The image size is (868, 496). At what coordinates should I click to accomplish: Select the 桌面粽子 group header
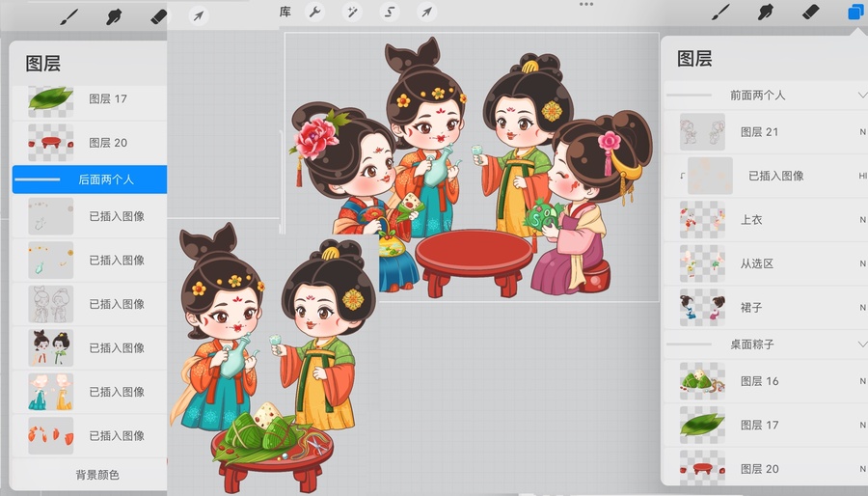click(x=765, y=344)
